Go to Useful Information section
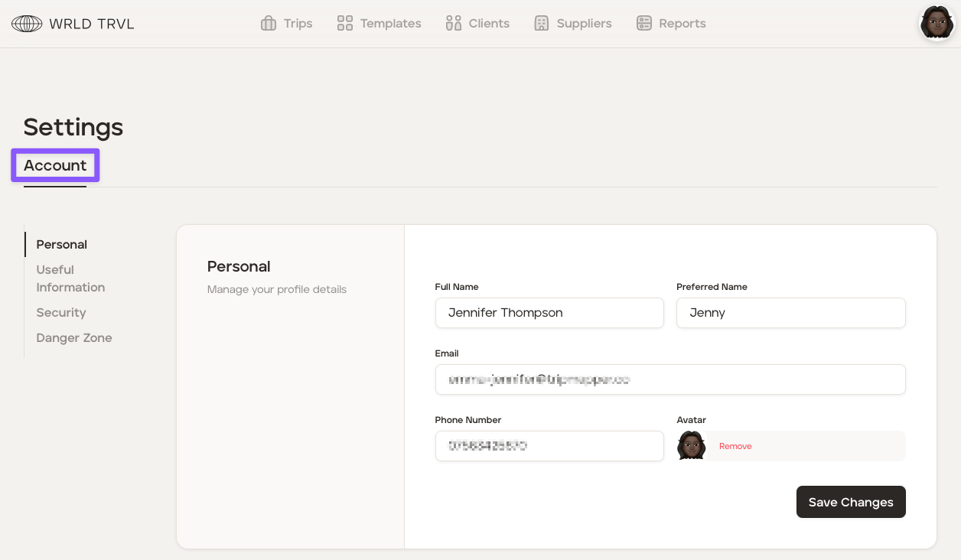This screenshot has width=961, height=560. [x=70, y=278]
